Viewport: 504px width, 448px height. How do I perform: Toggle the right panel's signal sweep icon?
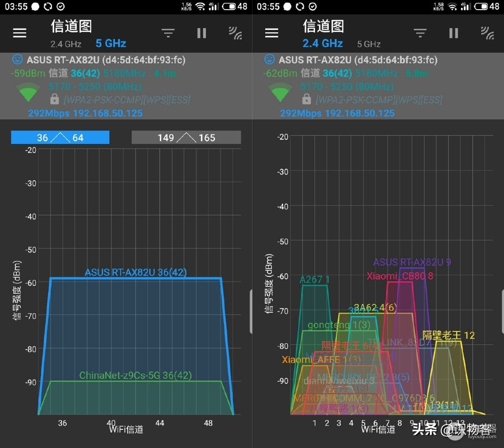[487, 33]
